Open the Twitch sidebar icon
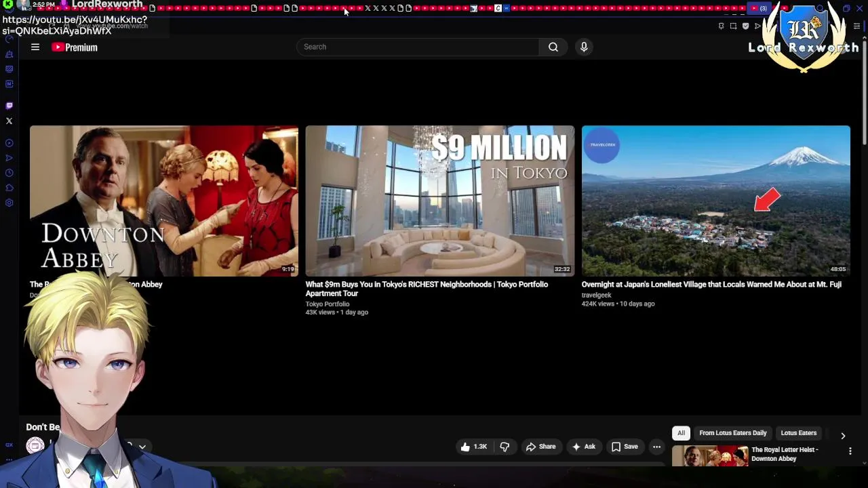Image resolution: width=868 pixels, height=488 pixels. 9,106
